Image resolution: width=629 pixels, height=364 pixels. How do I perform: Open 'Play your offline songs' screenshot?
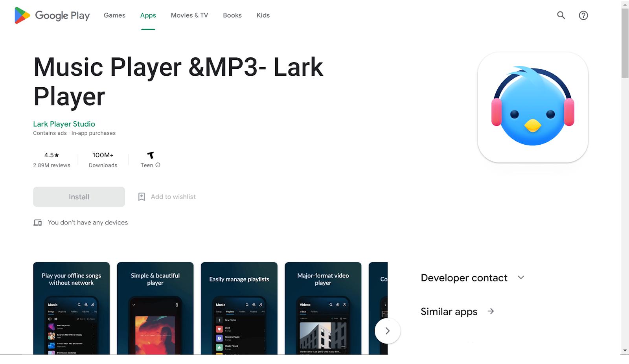72,309
